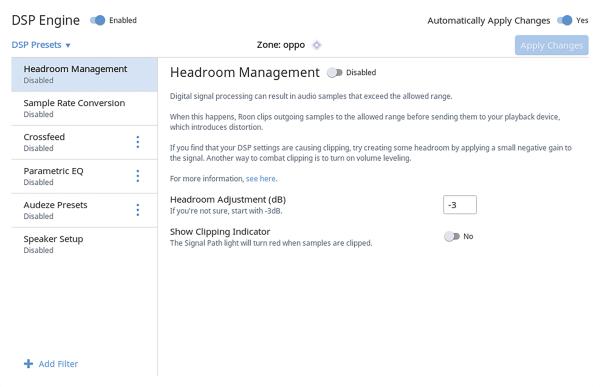
Task: Click the Apply Changes button
Action: (x=551, y=45)
